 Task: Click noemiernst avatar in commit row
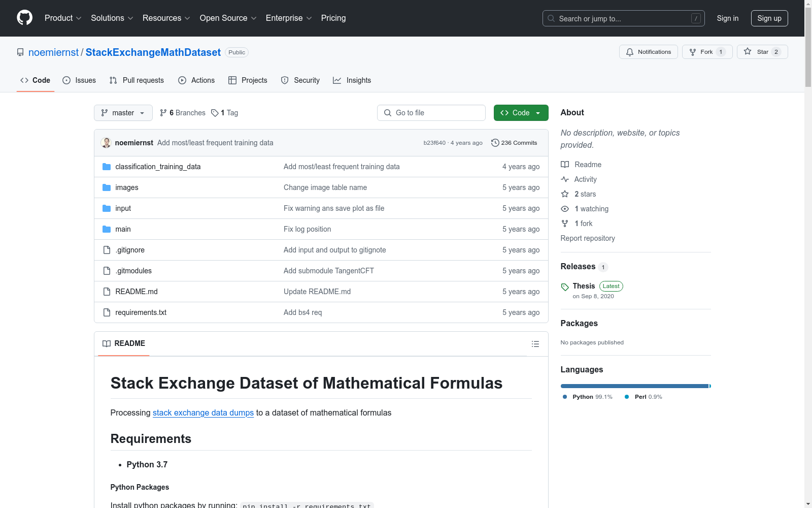[x=106, y=143]
